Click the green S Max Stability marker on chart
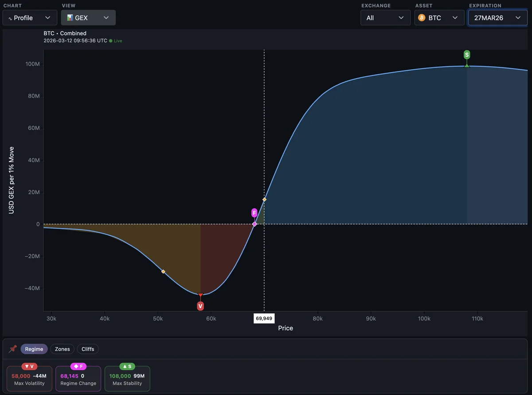Screen dimensions: 532x395 coord(466,55)
